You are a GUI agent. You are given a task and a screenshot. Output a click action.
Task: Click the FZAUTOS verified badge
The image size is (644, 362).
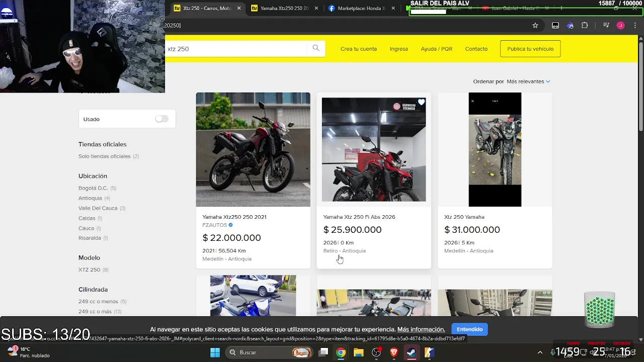point(230,225)
